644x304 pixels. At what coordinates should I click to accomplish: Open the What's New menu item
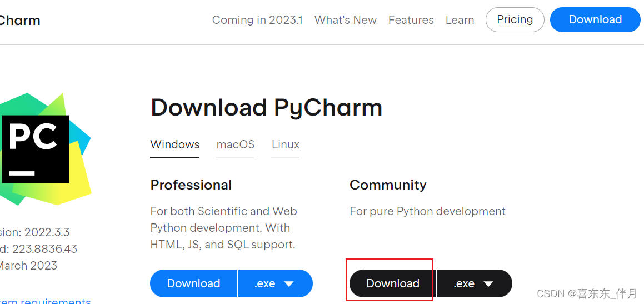coord(346,19)
